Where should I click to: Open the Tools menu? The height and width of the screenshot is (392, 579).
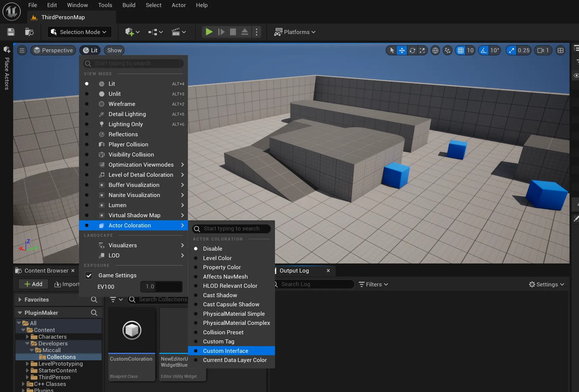105,5
